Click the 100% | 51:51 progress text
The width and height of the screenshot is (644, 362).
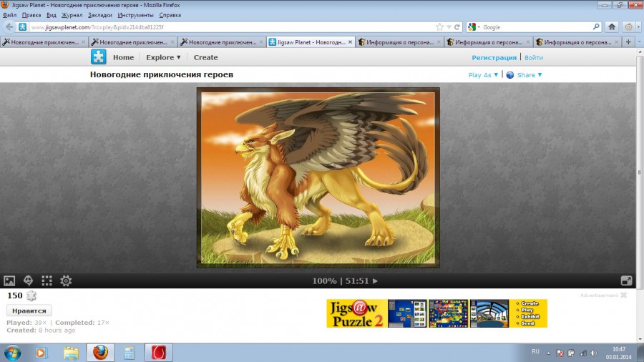(x=341, y=281)
